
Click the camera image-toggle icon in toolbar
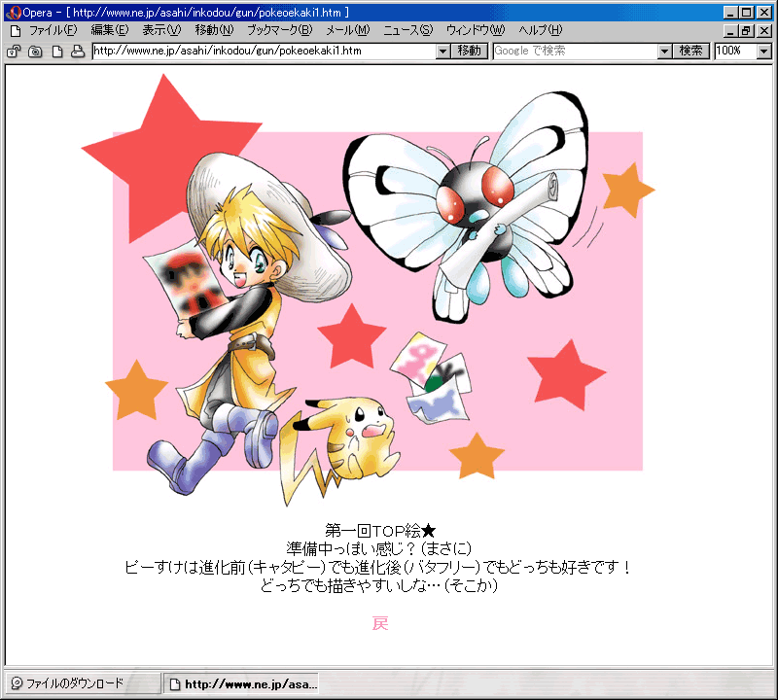pos(35,52)
